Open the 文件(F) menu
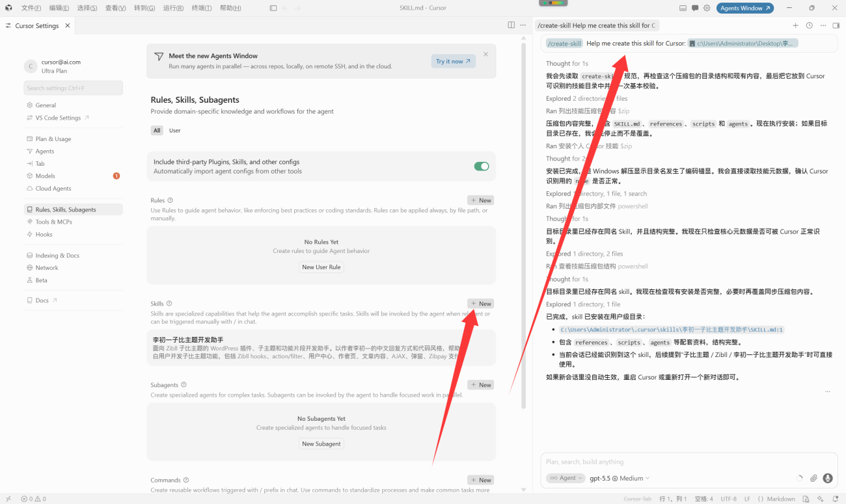 (x=31, y=8)
